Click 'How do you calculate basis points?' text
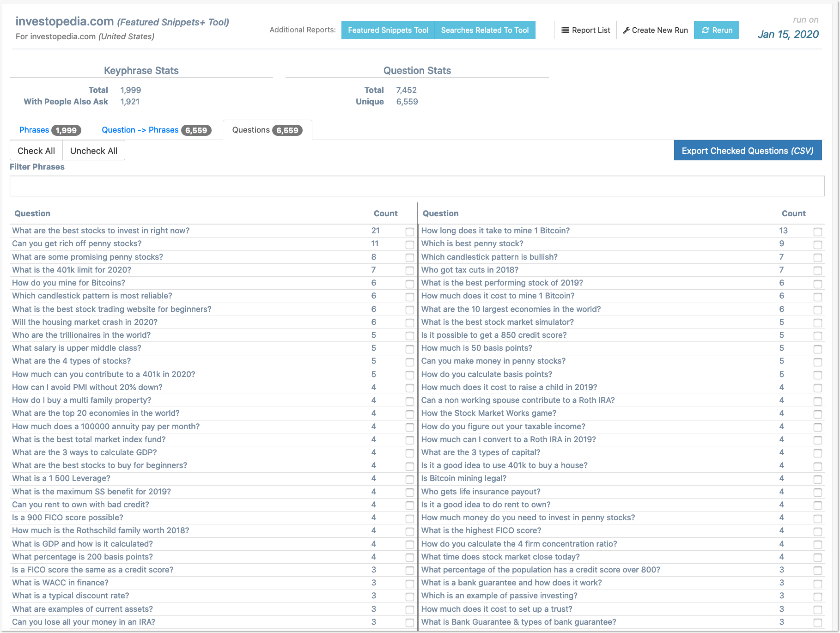Image resolution: width=840 pixels, height=633 pixels. pos(487,374)
